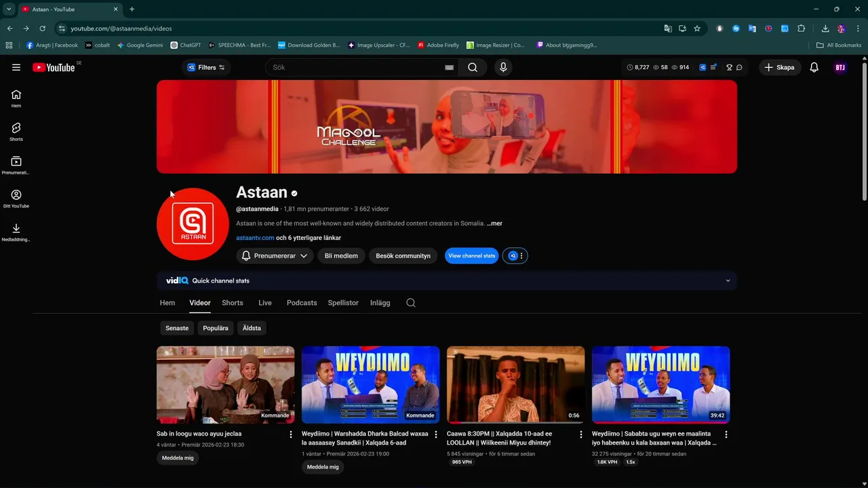Switch to the Podcasts tab

[302, 303]
